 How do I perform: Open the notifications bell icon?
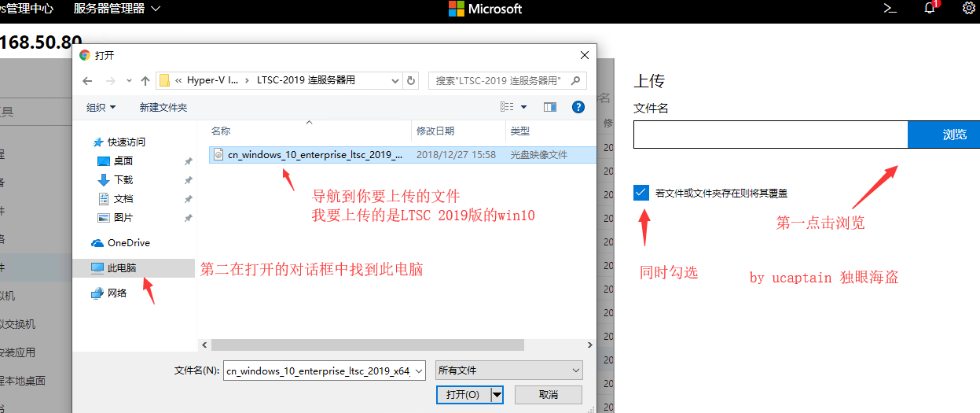tap(930, 9)
